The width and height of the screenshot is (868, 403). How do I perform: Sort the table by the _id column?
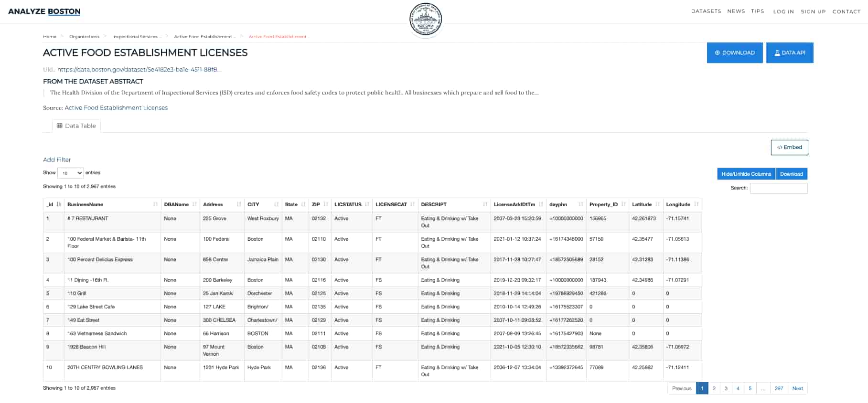point(59,204)
